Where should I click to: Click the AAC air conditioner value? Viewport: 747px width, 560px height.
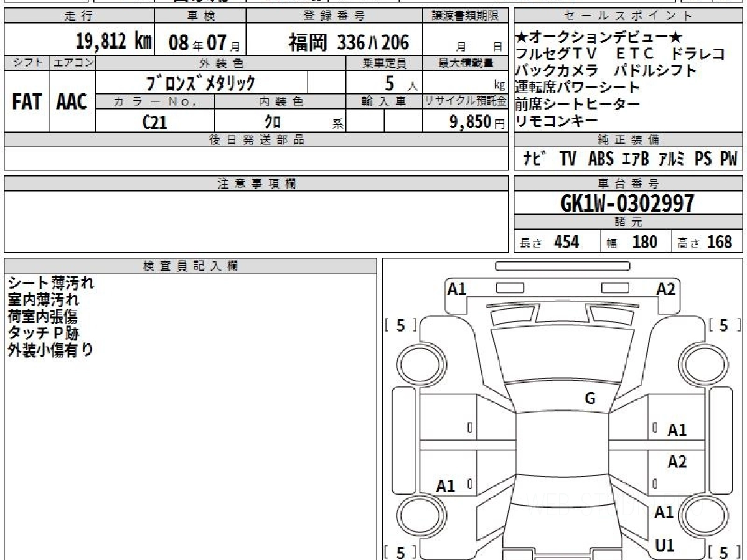point(72,101)
